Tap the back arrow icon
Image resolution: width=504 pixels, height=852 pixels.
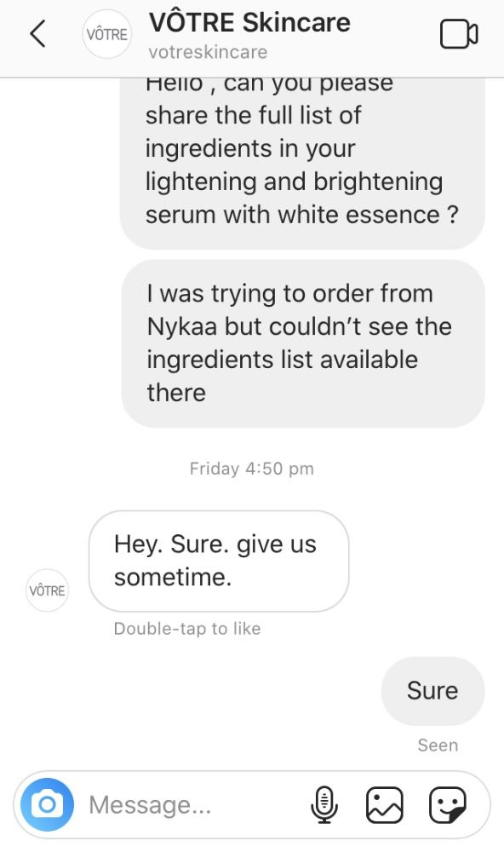point(37,34)
